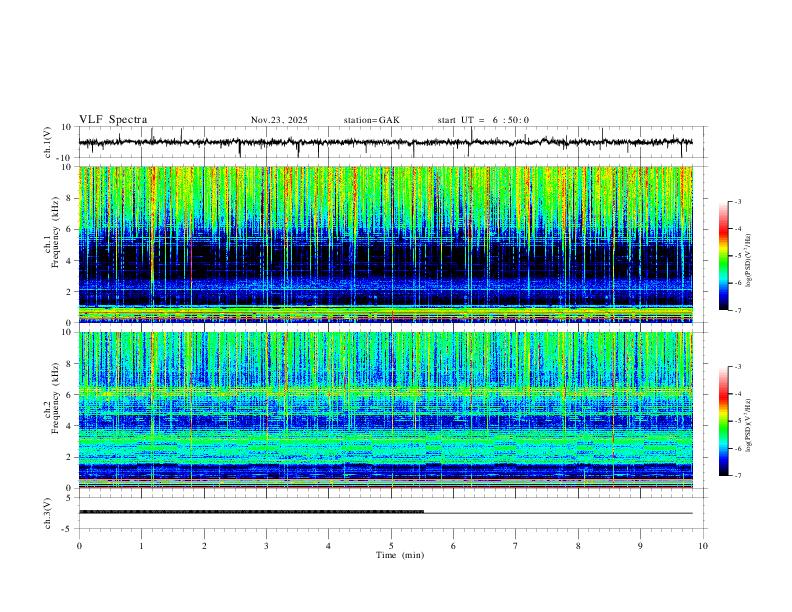
Task: Click time axis tick label '8'
Action: tap(578, 546)
